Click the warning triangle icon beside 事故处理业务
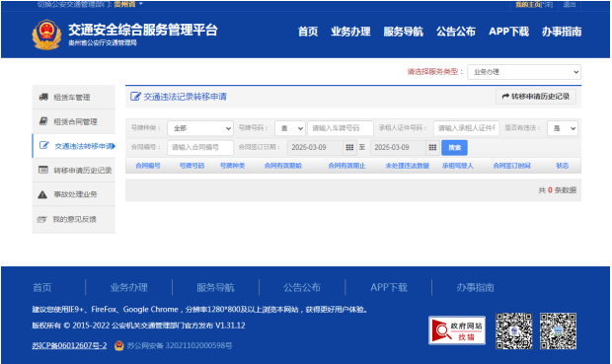The image size is (612, 364). (42, 194)
